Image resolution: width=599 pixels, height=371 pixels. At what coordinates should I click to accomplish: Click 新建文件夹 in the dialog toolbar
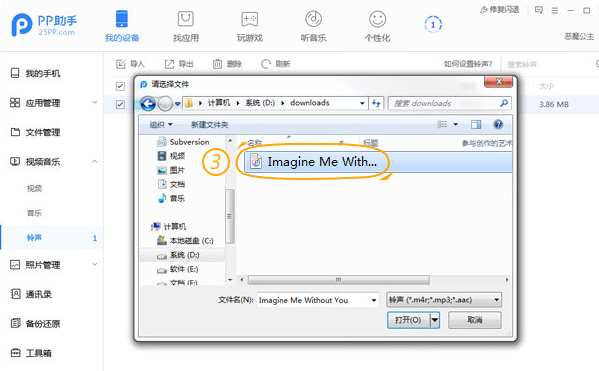pos(209,125)
